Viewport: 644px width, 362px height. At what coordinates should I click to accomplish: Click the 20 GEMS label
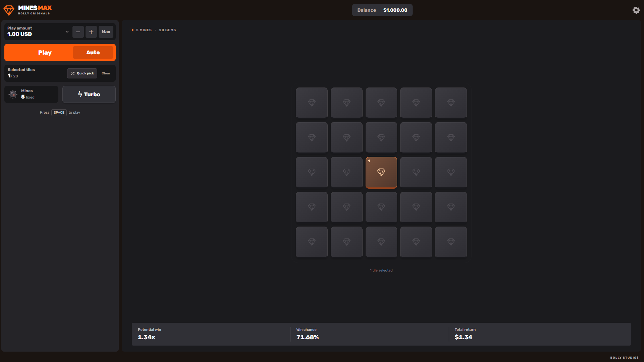(167, 30)
